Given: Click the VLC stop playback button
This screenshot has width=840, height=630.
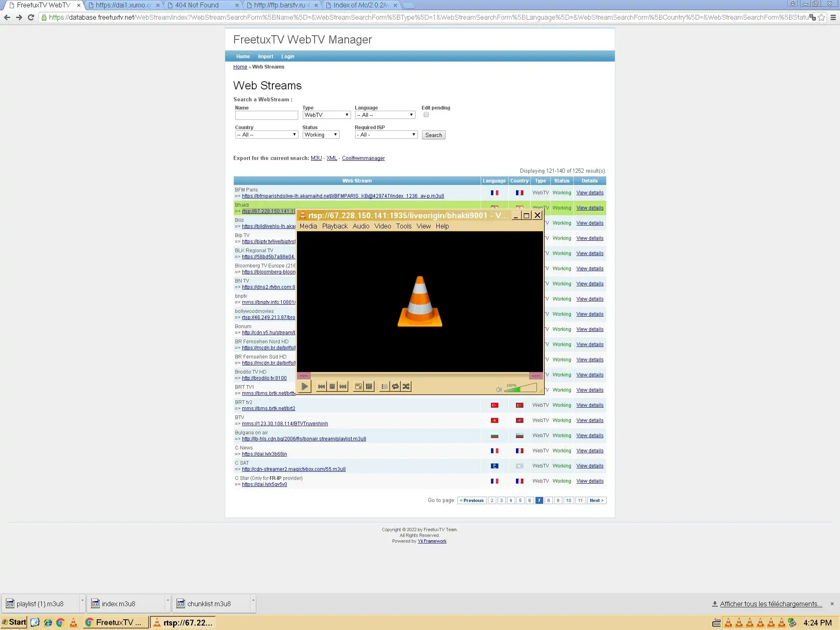Looking at the screenshot, I should click(332, 386).
